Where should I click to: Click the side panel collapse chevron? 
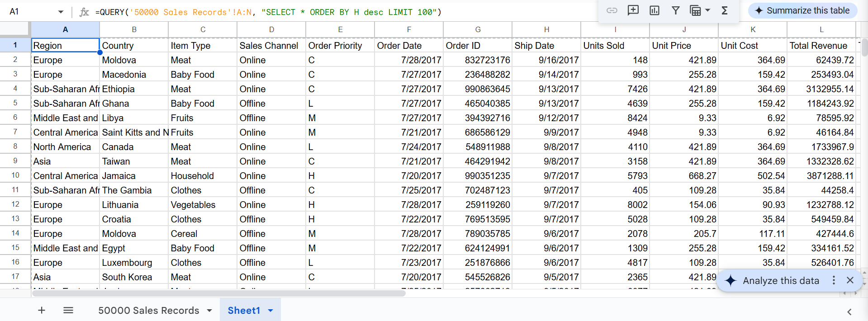coord(849,312)
